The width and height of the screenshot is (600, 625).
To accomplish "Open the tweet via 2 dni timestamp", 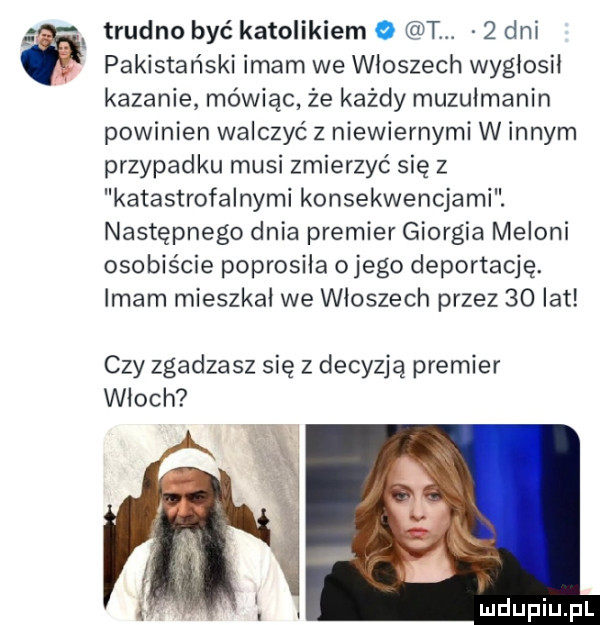I will tap(511, 31).
